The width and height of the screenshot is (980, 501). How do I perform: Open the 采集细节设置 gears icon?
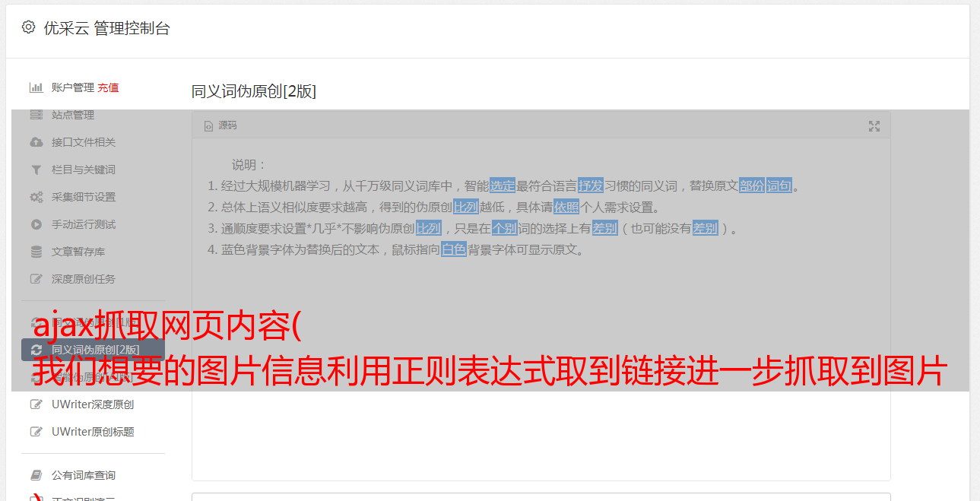tap(36, 197)
